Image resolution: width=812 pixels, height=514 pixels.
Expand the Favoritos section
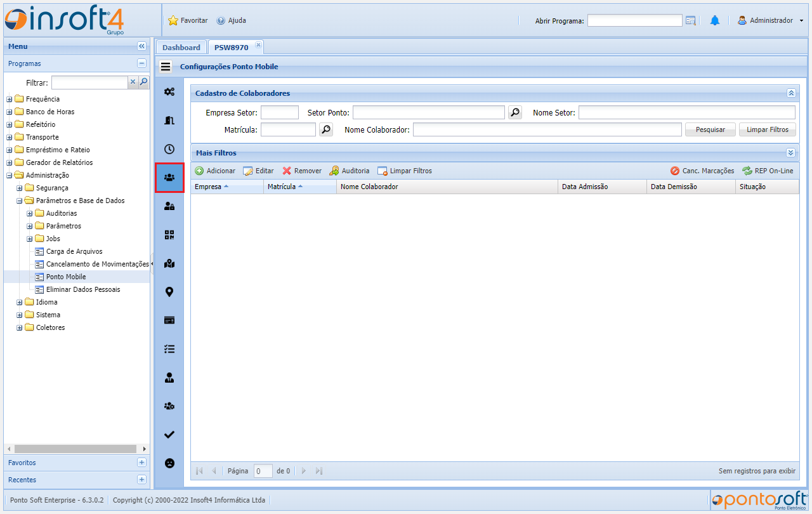[x=141, y=463]
